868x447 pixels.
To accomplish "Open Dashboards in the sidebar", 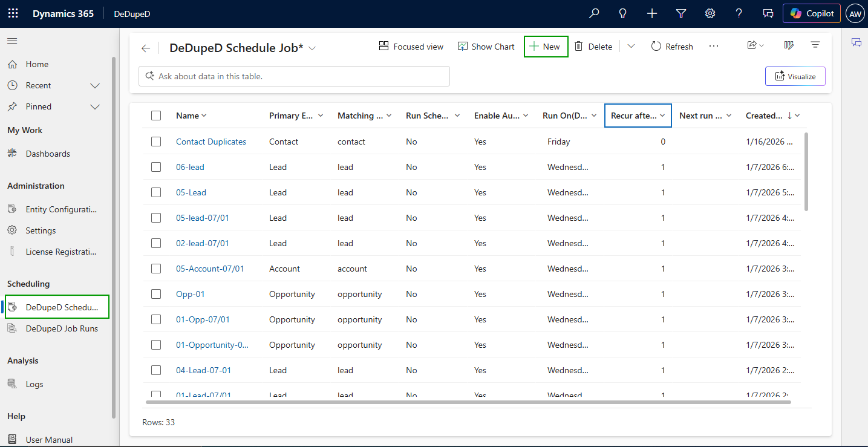I will pyautogui.click(x=48, y=154).
